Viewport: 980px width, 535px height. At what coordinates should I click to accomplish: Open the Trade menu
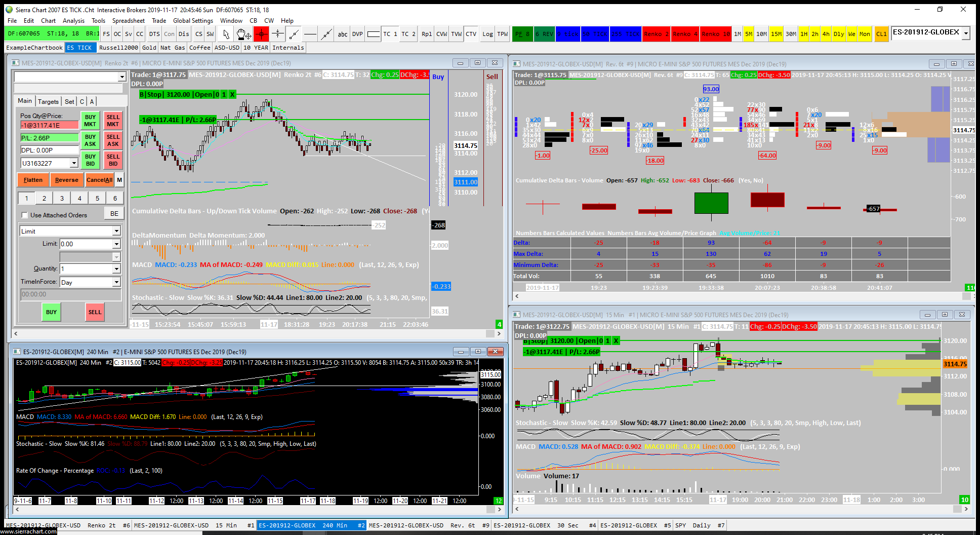pyautogui.click(x=159, y=21)
